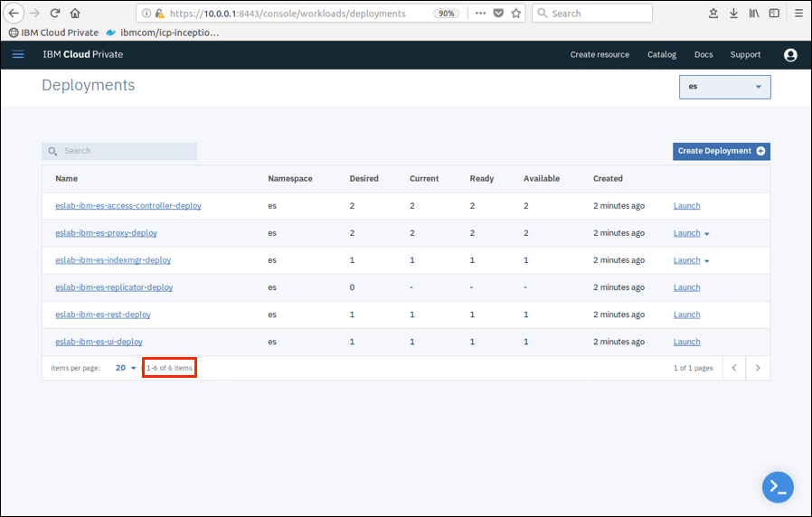Image resolution: width=812 pixels, height=517 pixels.
Task: Open the Support header link
Action: point(745,54)
